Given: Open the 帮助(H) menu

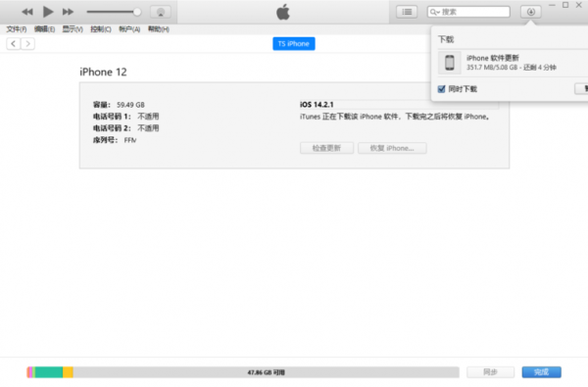Looking at the screenshot, I should 158,29.
